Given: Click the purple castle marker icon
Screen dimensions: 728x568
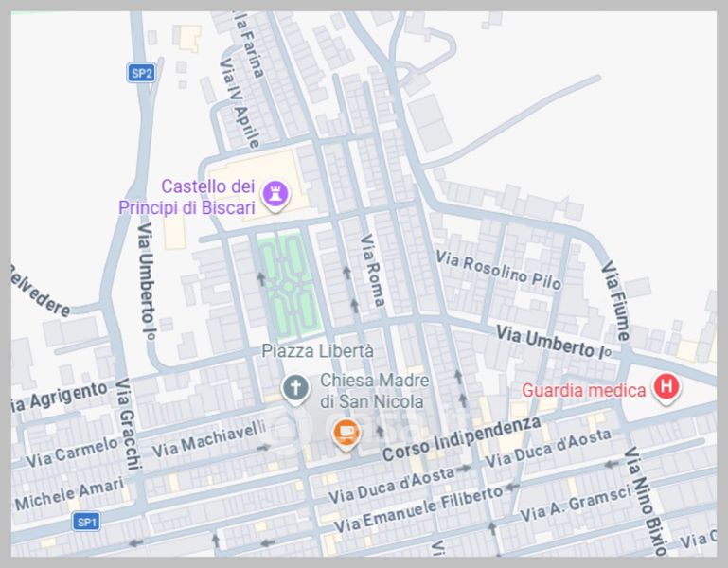Looking at the screenshot, I should [x=275, y=196].
